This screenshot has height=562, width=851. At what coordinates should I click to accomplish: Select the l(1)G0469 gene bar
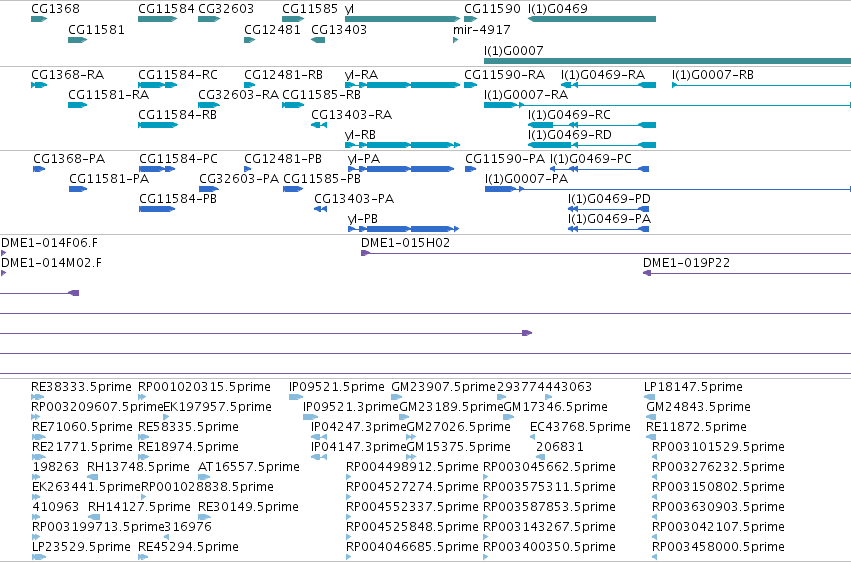[x=592, y=19]
